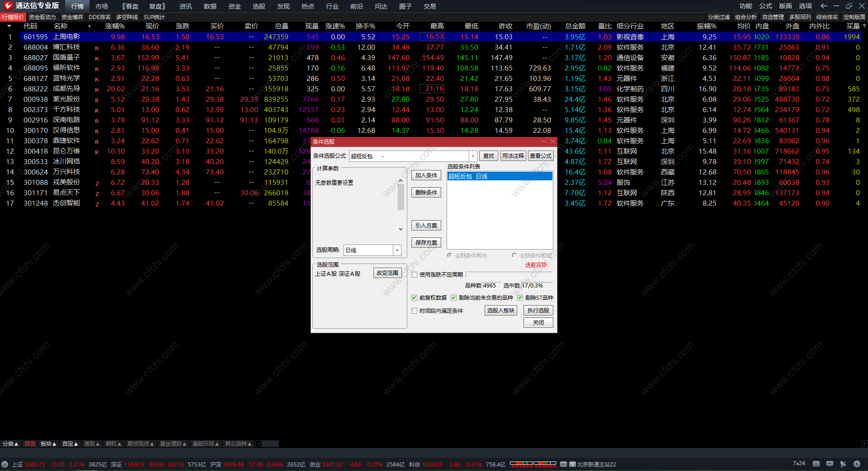Click the lightning bolt icon in status bar
The width and height of the screenshot is (868, 471).
coord(857,464)
